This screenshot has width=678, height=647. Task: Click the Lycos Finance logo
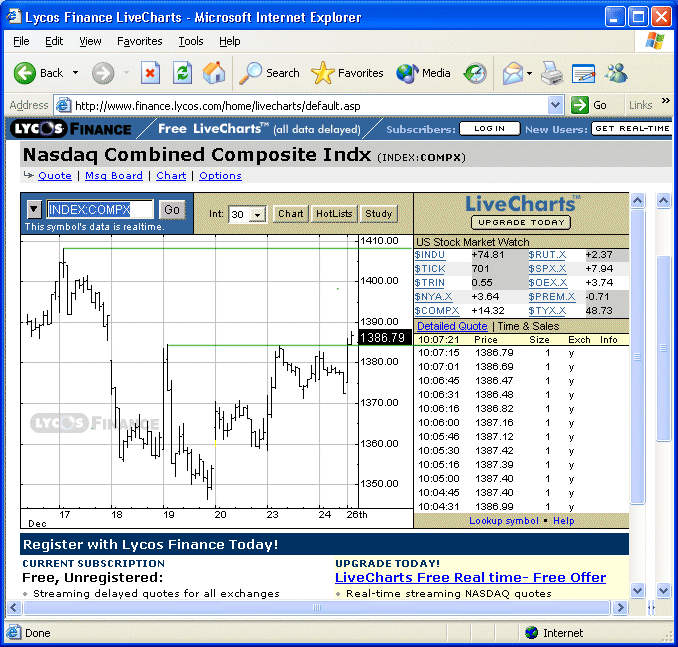71,129
